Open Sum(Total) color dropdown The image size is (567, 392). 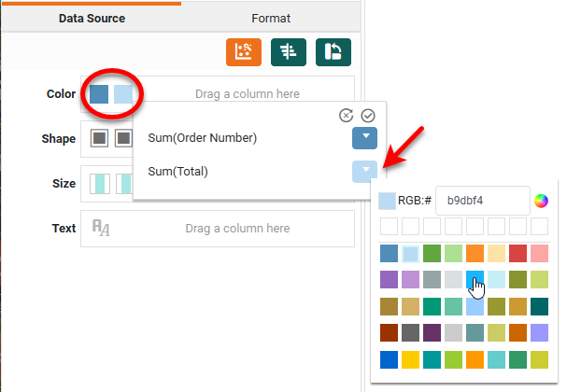[x=364, y=171]
